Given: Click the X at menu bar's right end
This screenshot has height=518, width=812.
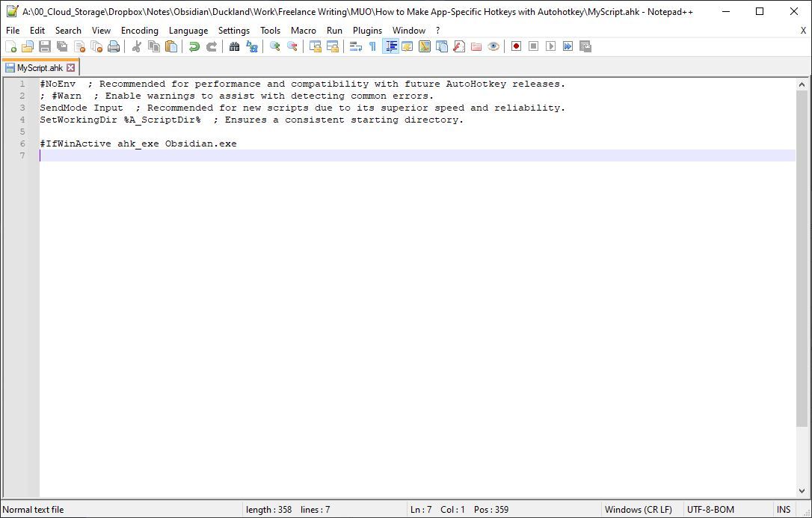Looking at the screenshot, I should coord(803,31).
